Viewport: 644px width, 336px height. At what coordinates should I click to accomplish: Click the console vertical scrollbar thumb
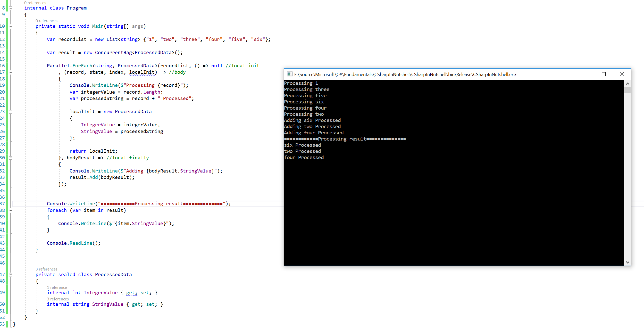pos(628,90)
